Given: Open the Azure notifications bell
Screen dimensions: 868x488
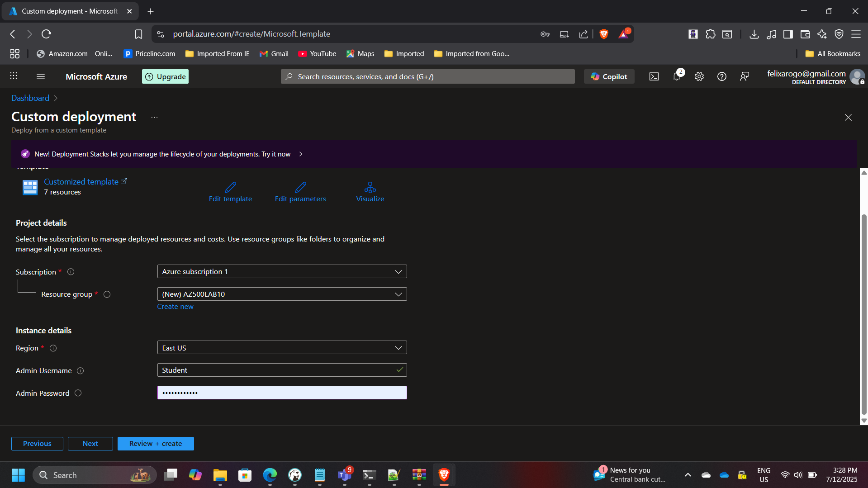Looking at the screenshot, I should pos(677,76).
